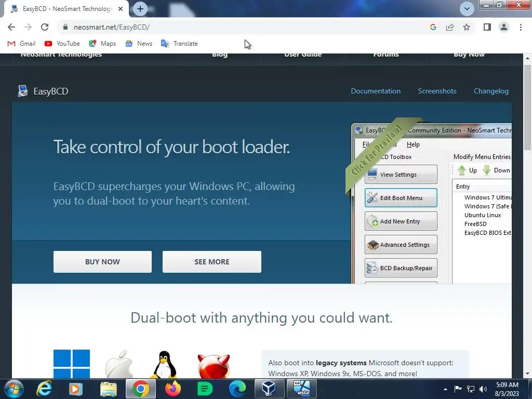Click the FreeBSD daemon logo

point(214,365)
